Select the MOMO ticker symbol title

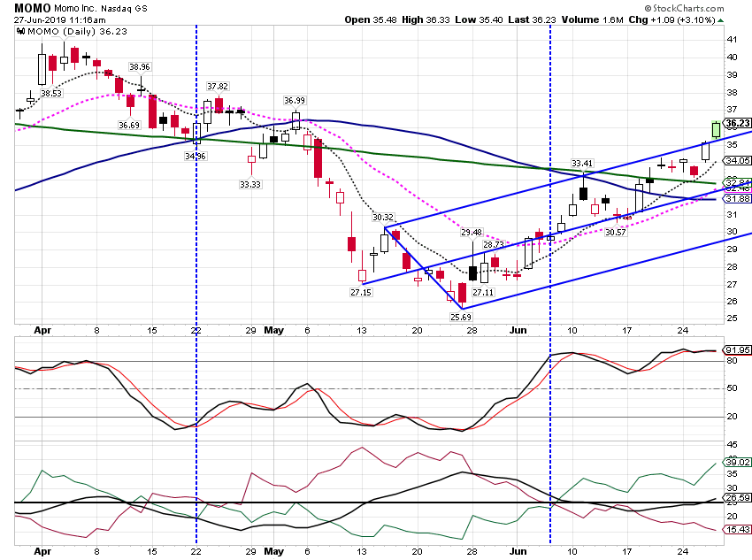(x=32, y=8)
